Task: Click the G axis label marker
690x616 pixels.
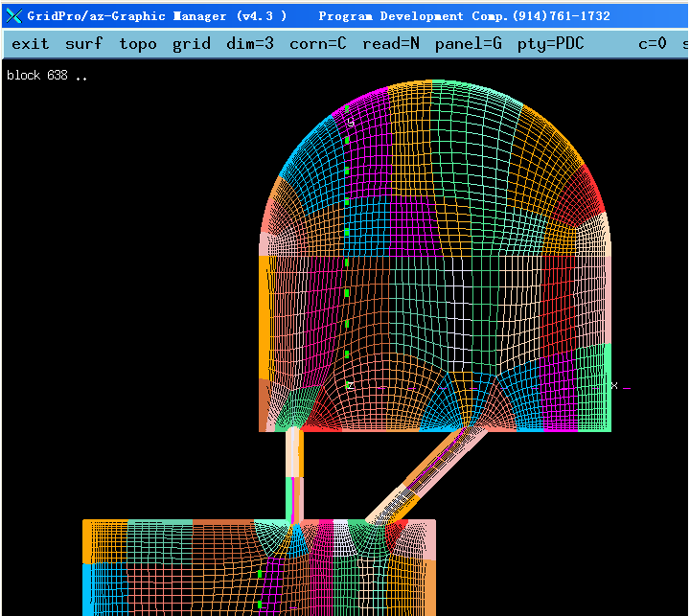Action: [351, 122]
